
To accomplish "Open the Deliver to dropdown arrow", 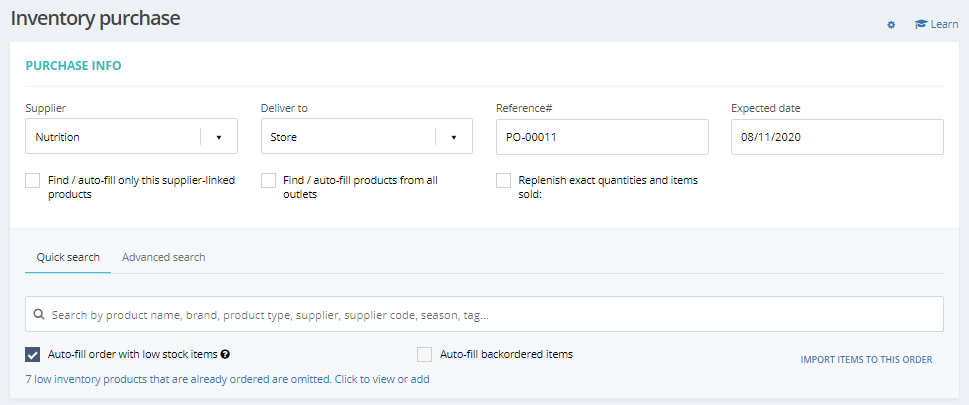I will pyautogui.click(x=454, y=137).
